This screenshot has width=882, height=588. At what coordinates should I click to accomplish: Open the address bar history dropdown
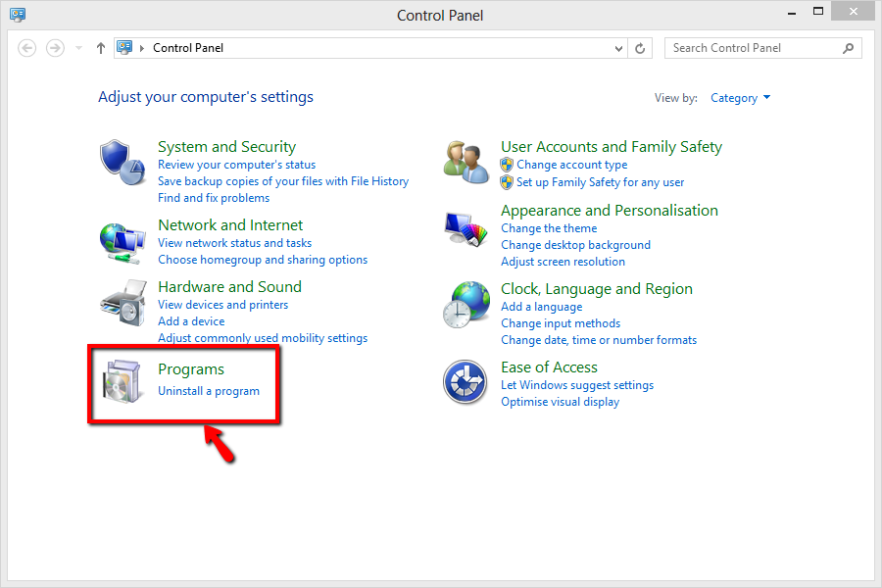[x=618, y=48]
